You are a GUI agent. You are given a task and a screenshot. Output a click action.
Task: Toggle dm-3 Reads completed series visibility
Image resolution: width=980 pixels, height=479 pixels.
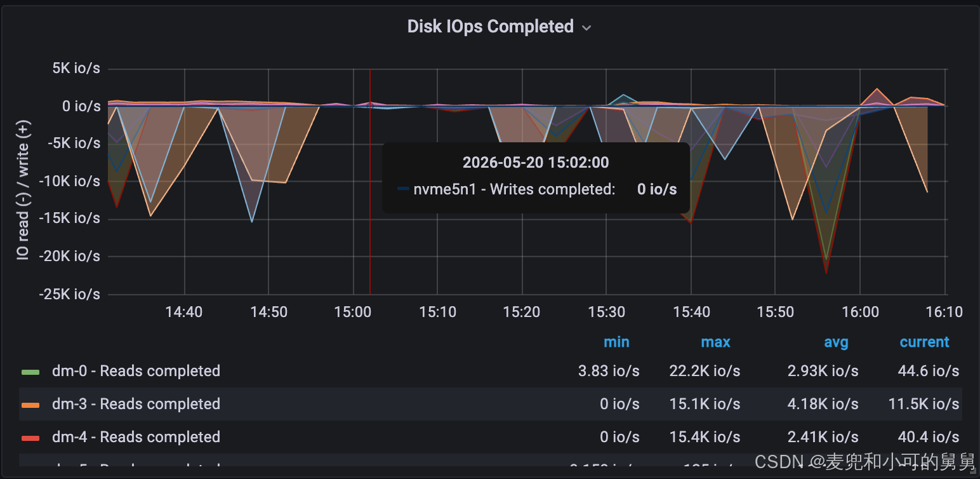pos(136,404)
